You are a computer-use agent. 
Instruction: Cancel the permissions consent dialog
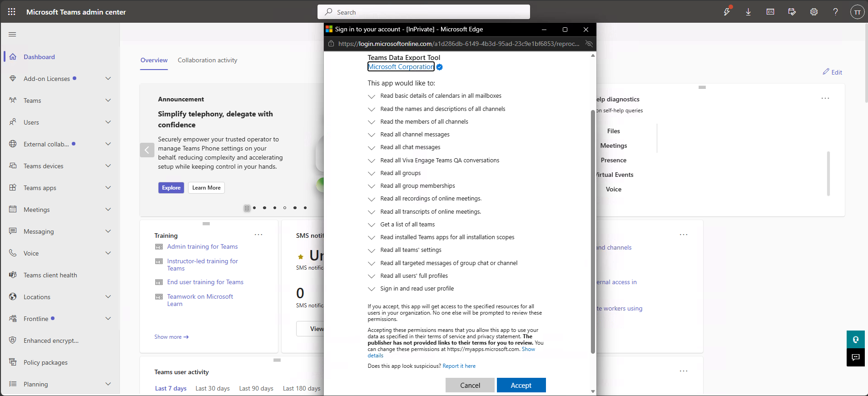[470, 385]
